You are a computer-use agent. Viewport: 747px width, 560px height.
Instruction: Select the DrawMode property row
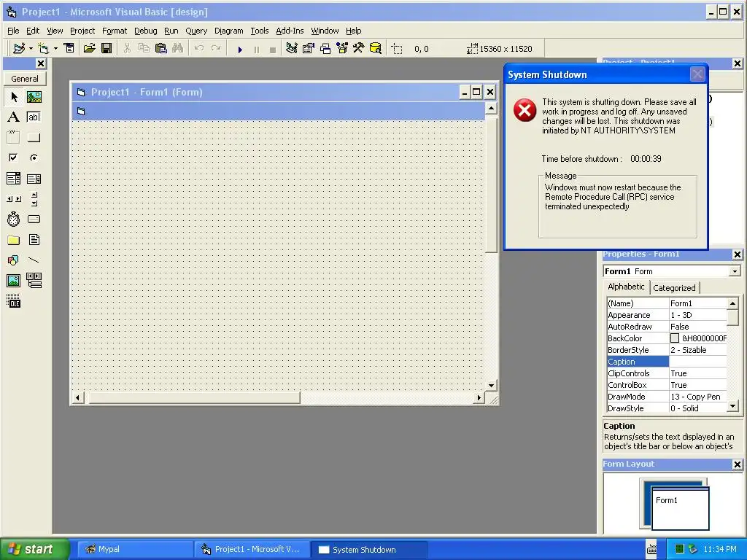[667, 397]
